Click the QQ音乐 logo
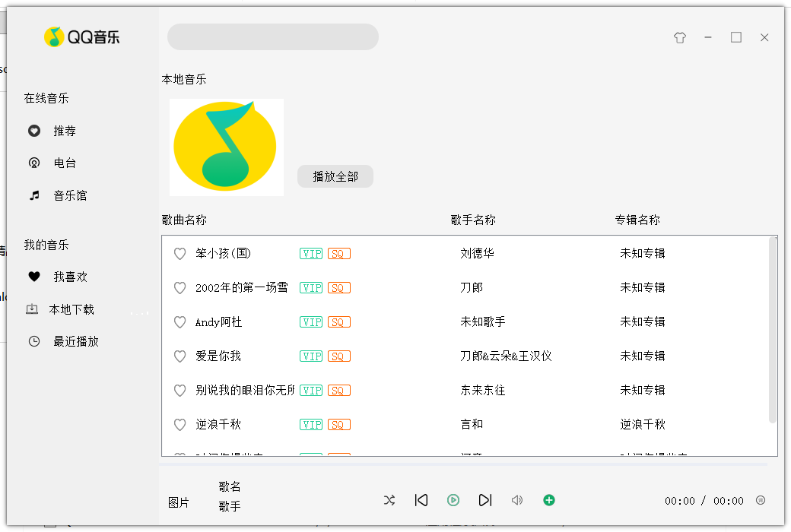The width and height of the screenshot is (791, 532). pyautogui.click(x=82, y=36)
